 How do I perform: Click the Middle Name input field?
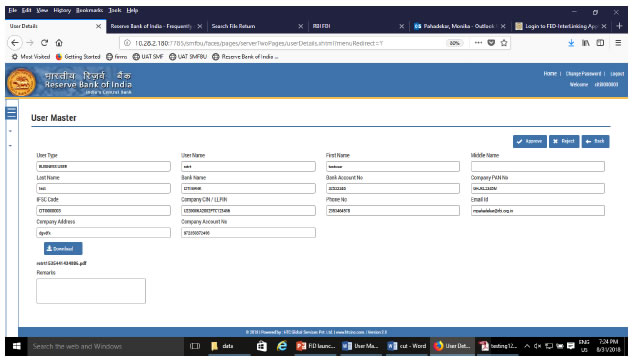[538, 166]
